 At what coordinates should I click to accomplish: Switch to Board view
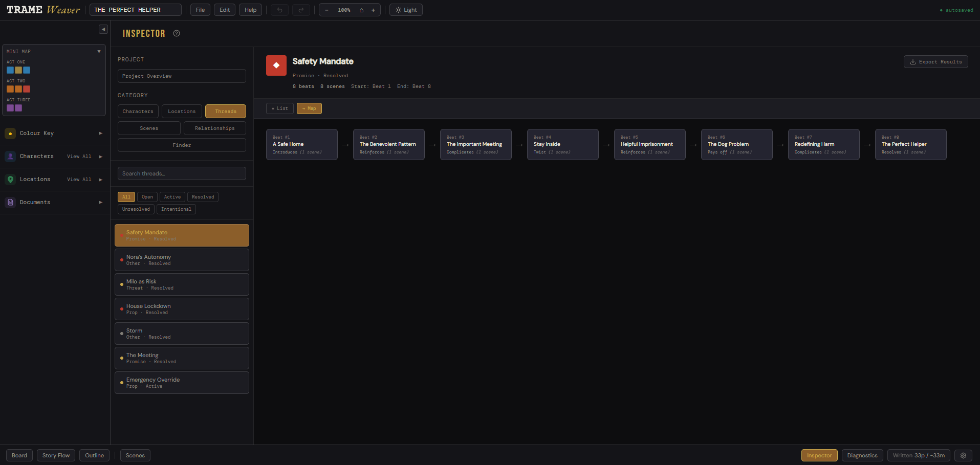tap(19, 455)
